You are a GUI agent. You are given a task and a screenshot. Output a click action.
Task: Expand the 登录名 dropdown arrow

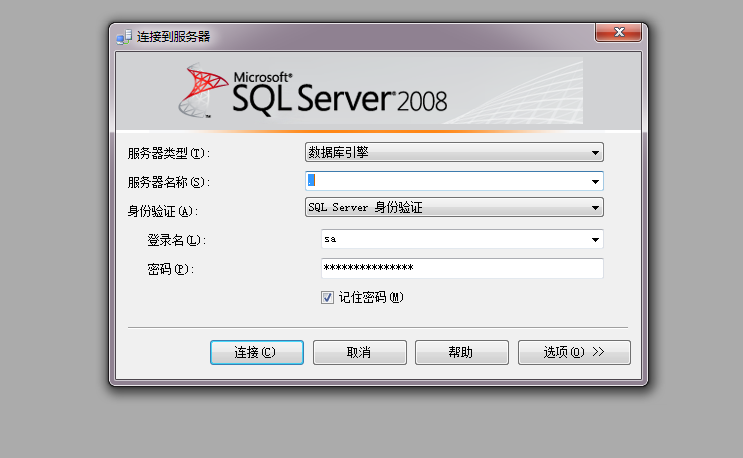[595, 240]
